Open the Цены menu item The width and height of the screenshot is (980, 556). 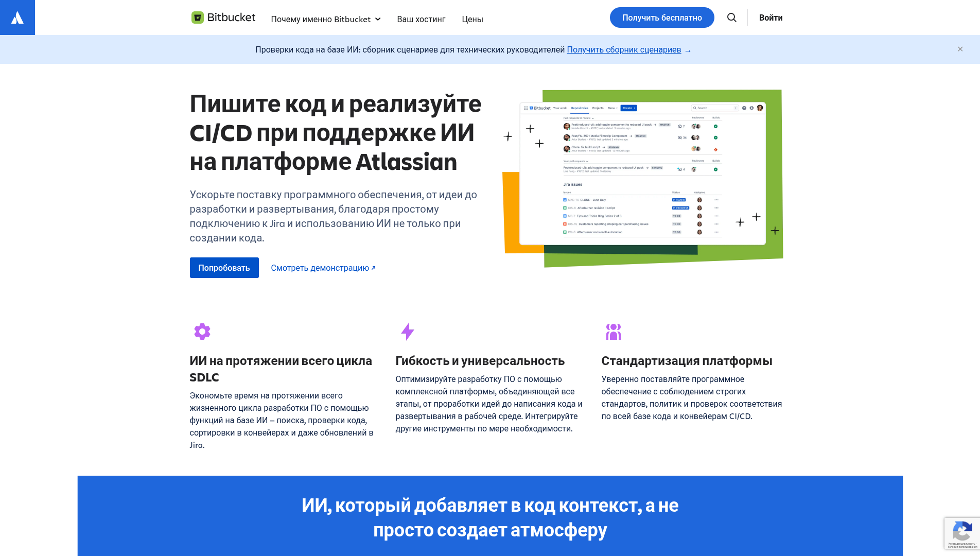click(472, 19)
